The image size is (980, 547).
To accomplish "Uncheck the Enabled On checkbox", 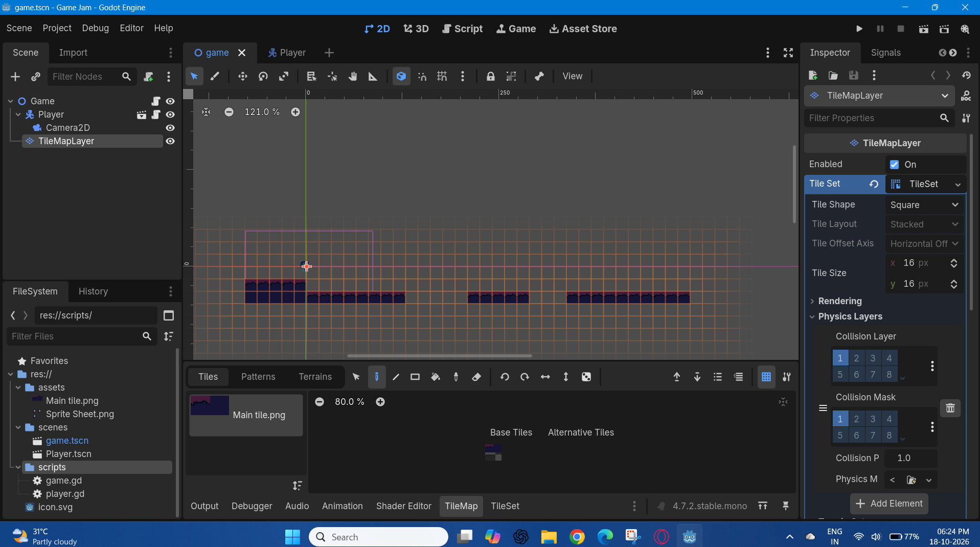I will click(x=894, y=165).
